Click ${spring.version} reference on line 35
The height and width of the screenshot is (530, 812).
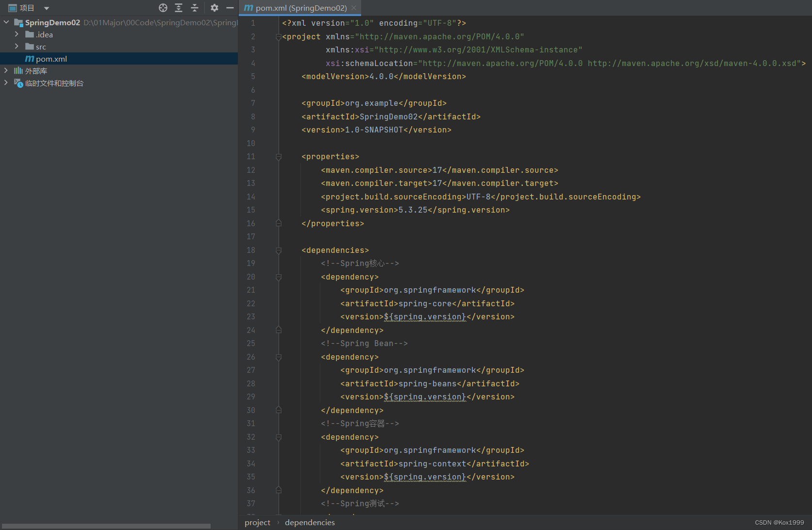[x=425, y=477]
